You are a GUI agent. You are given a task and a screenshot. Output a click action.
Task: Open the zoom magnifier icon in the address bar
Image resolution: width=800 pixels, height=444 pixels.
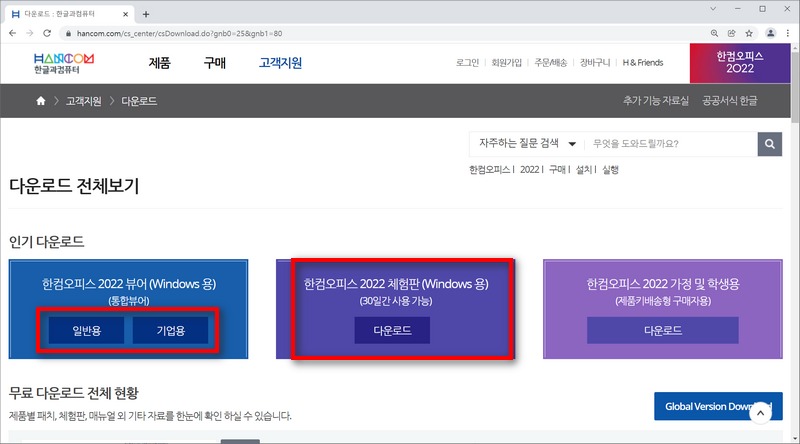[x=714, y=33]
